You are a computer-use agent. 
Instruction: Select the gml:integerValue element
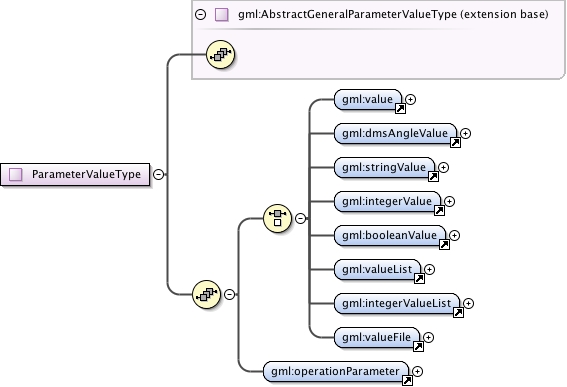point(387,201)
